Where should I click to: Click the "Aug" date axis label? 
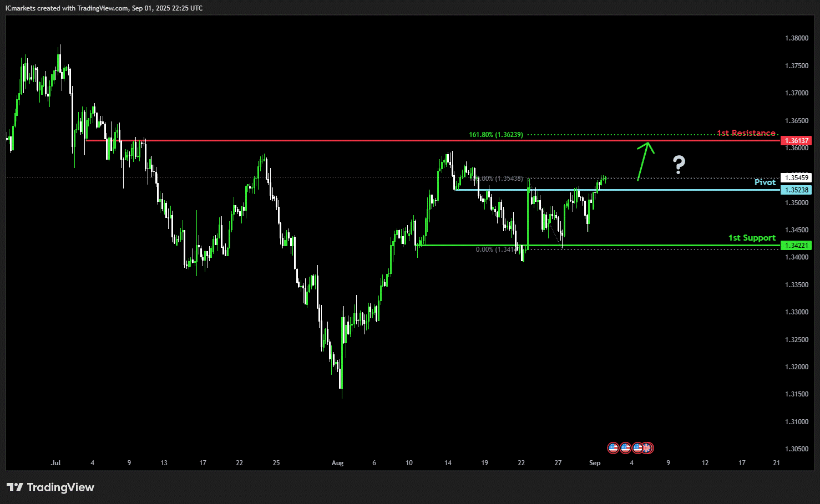click(x=337, y=463)
